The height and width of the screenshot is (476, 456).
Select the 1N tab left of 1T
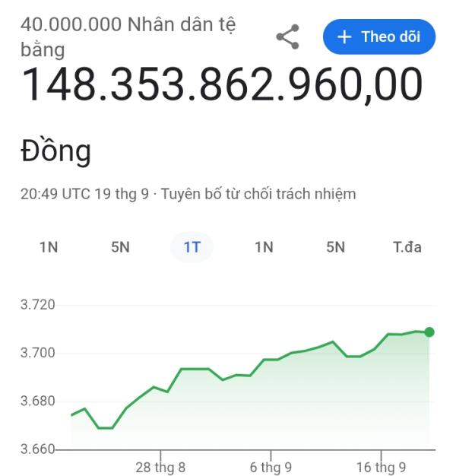(49, 246)
